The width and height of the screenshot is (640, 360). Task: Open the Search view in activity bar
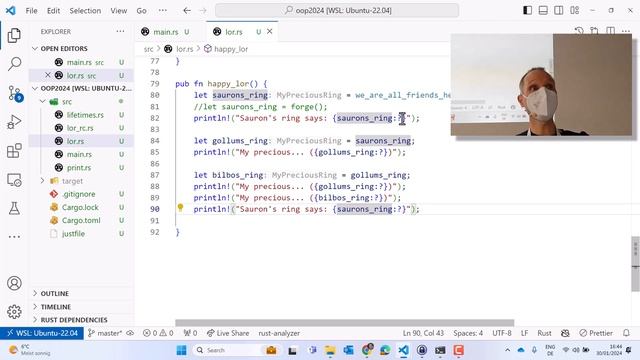[14, 64]
